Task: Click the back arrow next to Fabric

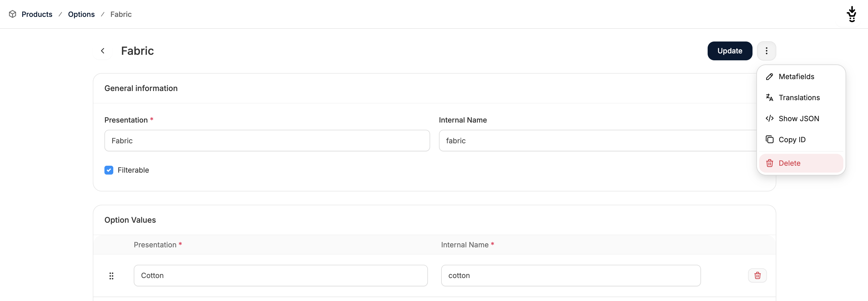Action: click(103, 51)
